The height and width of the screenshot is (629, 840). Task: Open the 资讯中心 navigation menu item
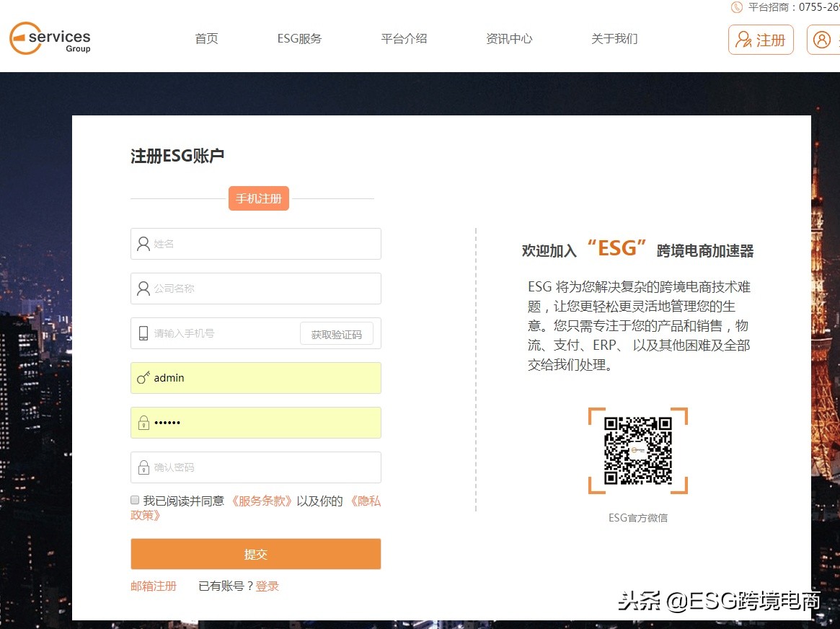509,39
